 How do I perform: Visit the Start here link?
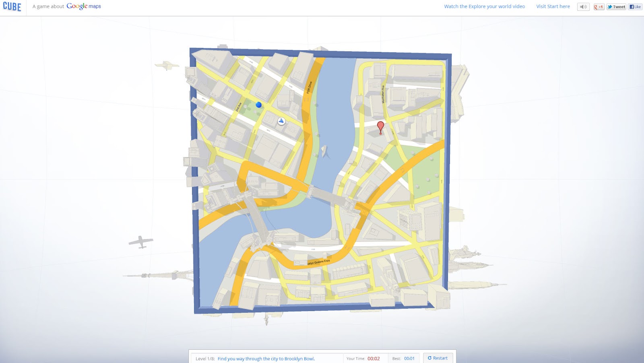(553, 6)
